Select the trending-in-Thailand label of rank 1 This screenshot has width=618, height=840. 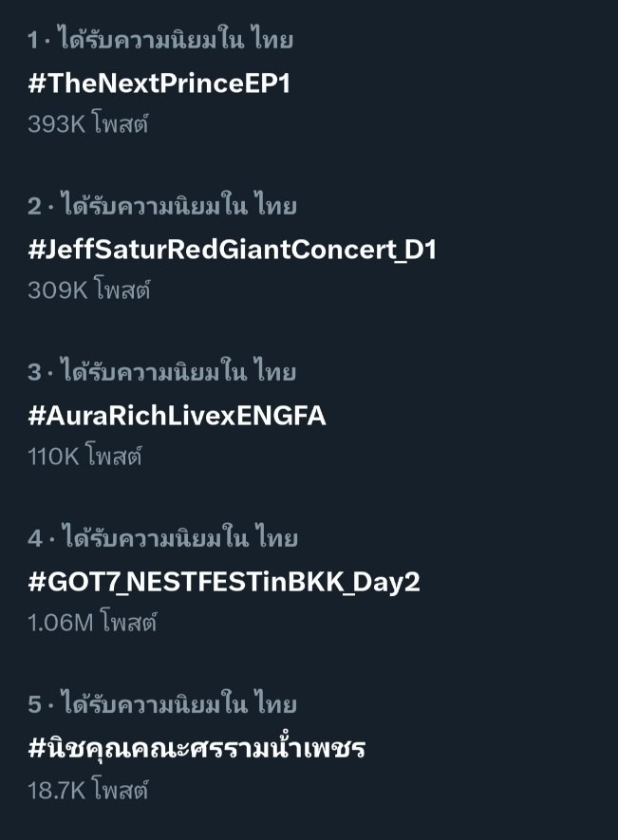177,40
